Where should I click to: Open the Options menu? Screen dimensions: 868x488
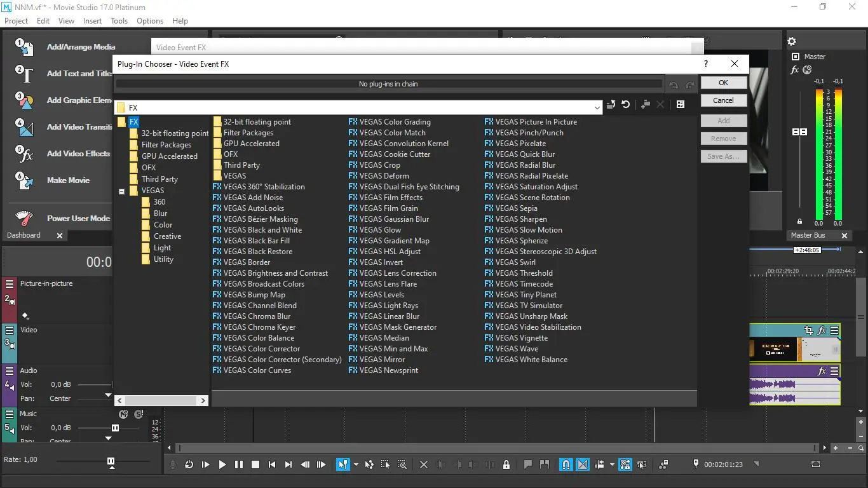click(x=150, y=21)
